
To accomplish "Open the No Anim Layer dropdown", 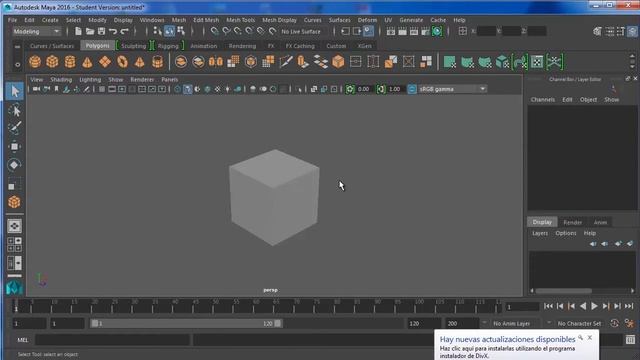I will [512, 323].
